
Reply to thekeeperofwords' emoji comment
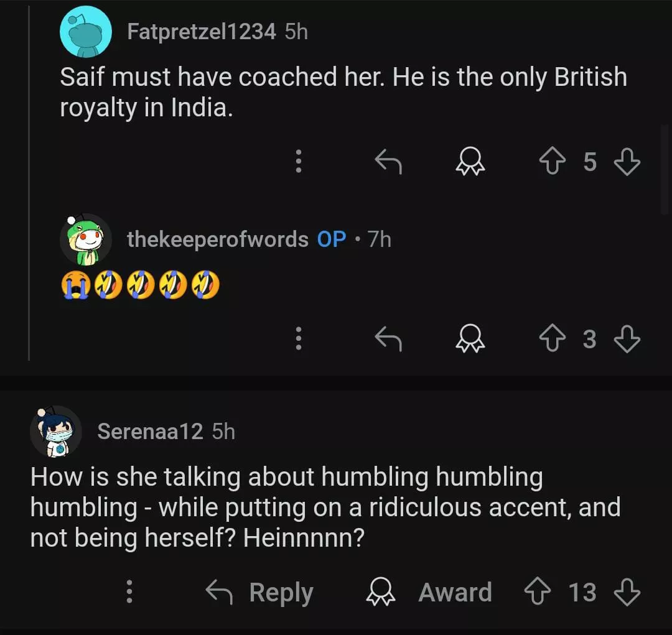pos(388,339)
